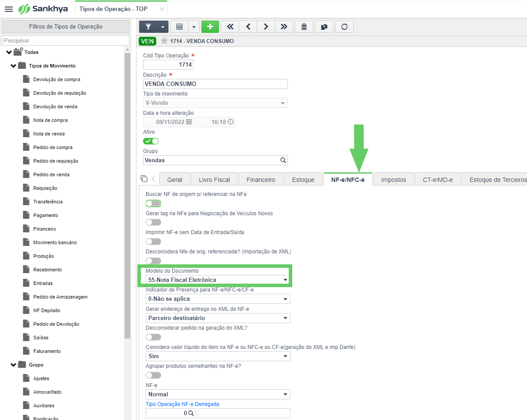Viewport: 527px width, 420px height.
Task: Open clock picker for hora alteração
Action: [230, 122]
